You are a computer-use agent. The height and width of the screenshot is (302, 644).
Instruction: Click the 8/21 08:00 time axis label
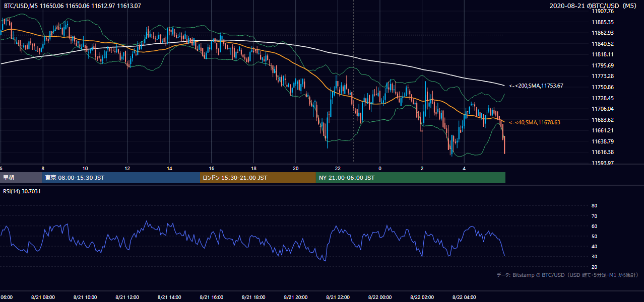(x=43, y=297)
